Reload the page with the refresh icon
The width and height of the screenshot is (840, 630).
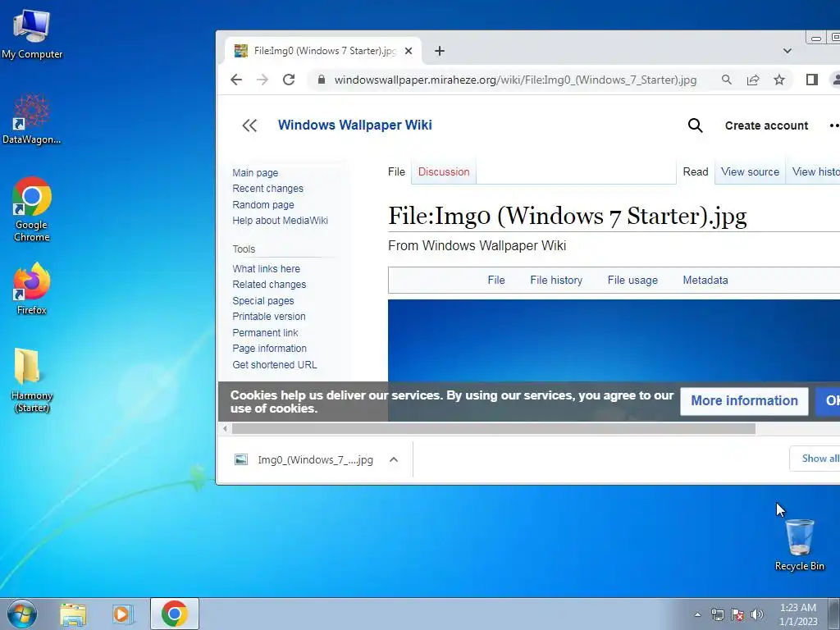289,80
